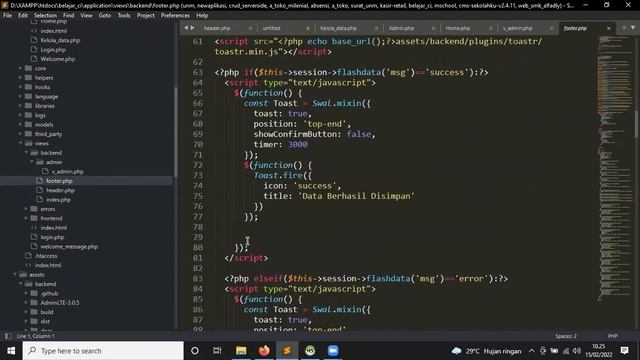Viewport: 640px width, 360px height.
Task: Open welcome_message.php in the sidebar
Action: click(x=69, y=247)
